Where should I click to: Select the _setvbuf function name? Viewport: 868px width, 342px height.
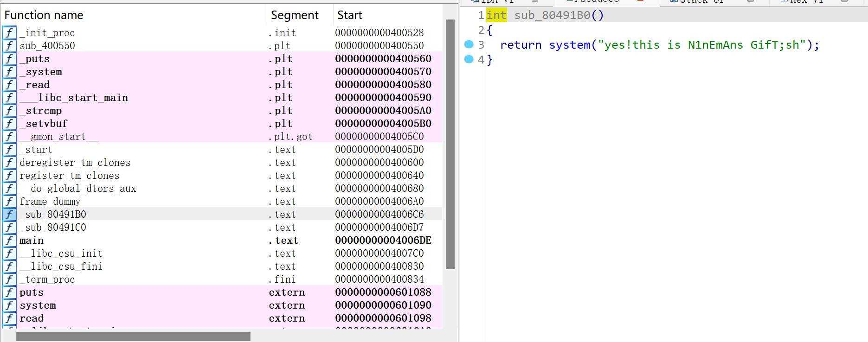point(44,124)
